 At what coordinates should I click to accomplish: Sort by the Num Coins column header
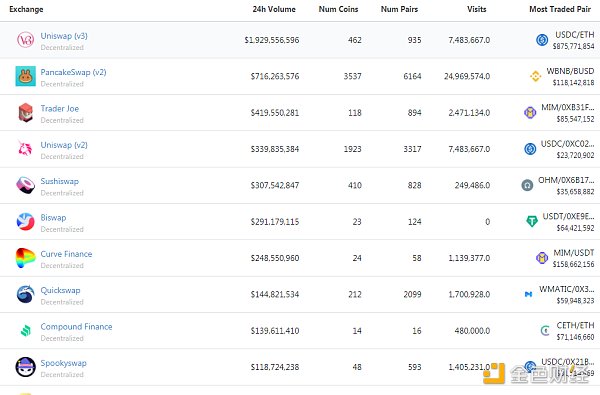tap(338, 9)
